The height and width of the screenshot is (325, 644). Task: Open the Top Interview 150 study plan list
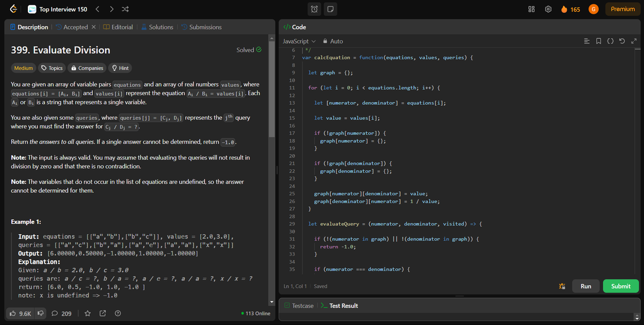coord(58,9)
